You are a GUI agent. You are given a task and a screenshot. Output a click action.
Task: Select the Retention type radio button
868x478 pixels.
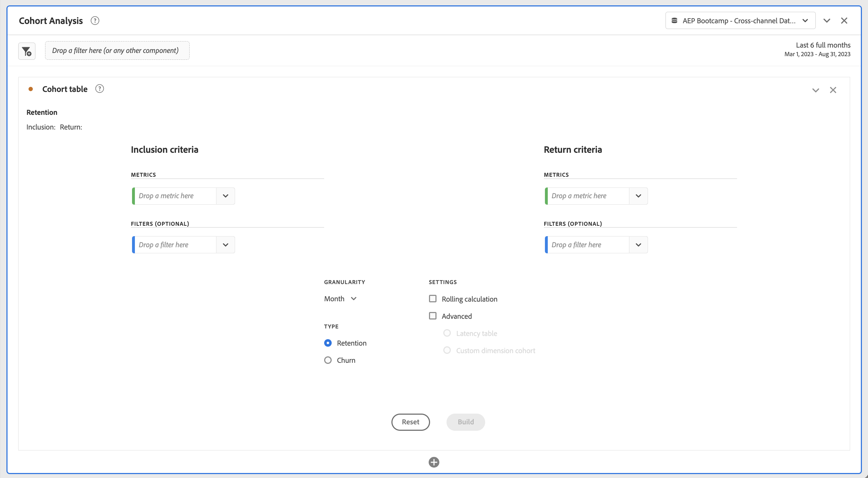pyautogui.click(x=328, y=343)
